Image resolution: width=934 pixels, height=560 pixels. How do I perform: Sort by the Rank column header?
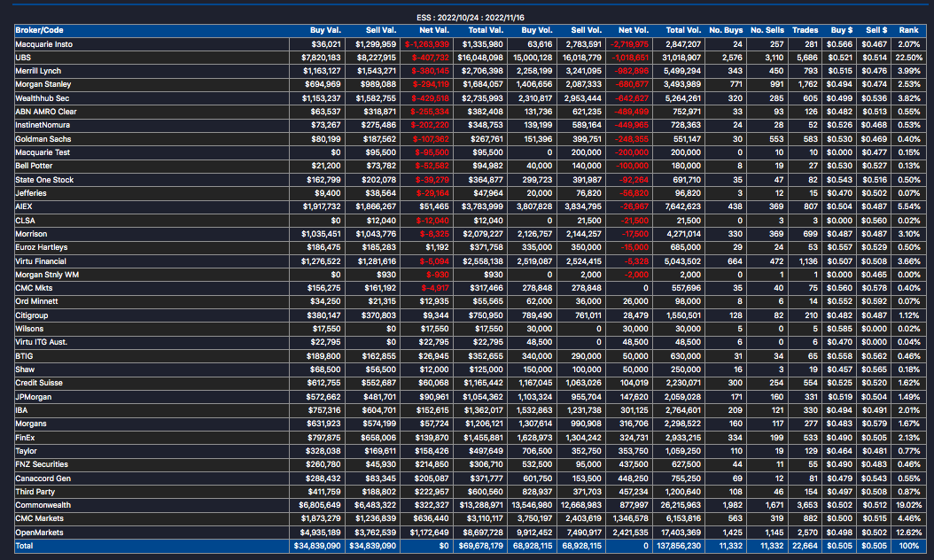[x=909, y=30]
